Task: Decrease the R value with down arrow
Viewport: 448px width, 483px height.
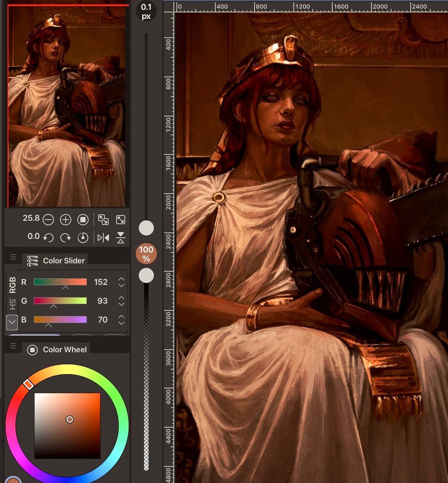Action: 121,285
